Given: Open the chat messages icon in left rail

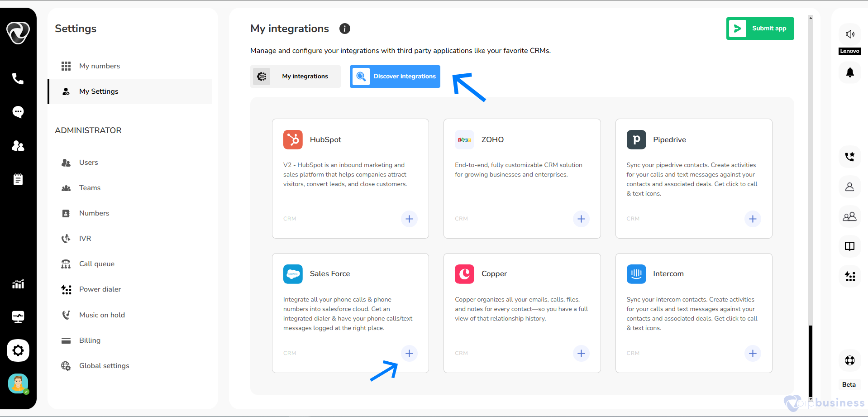Looking at the screenshot, I should (x=18, y=112).
